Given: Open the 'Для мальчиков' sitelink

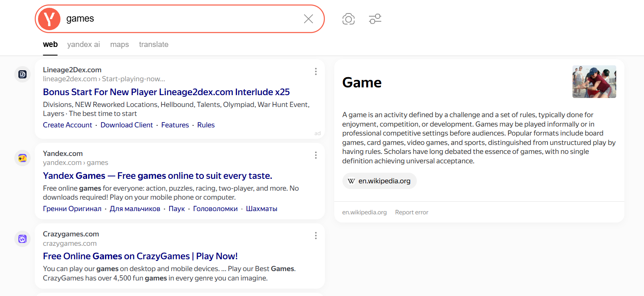Looking at the screenshot, I should pyautogui.click(x=135, y=209).
